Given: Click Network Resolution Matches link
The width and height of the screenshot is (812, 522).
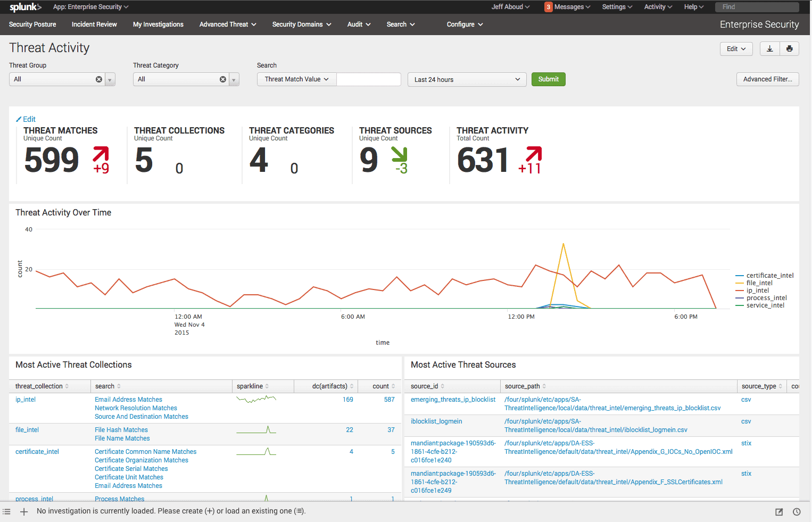Looking at the screenshot, I should coord(136,408).
